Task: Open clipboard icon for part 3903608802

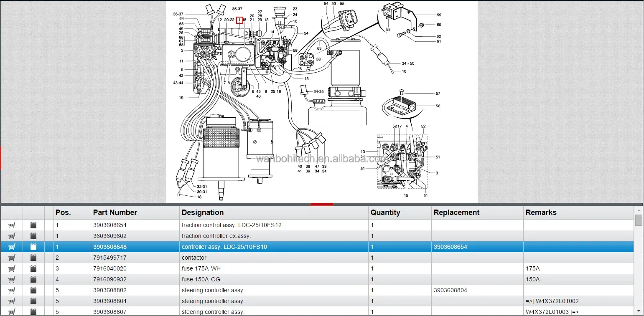Action: [33, 290]
